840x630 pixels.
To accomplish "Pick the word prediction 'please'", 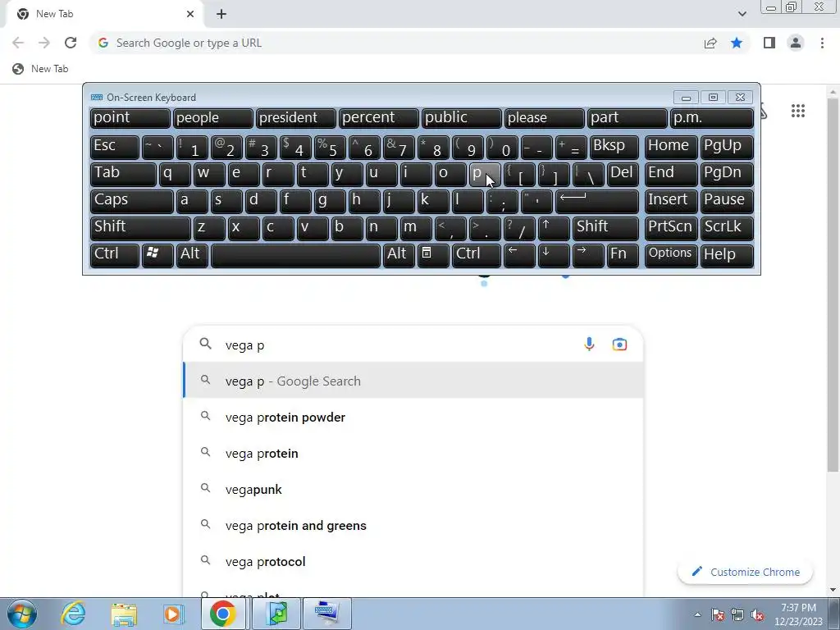I will (544, 118).
